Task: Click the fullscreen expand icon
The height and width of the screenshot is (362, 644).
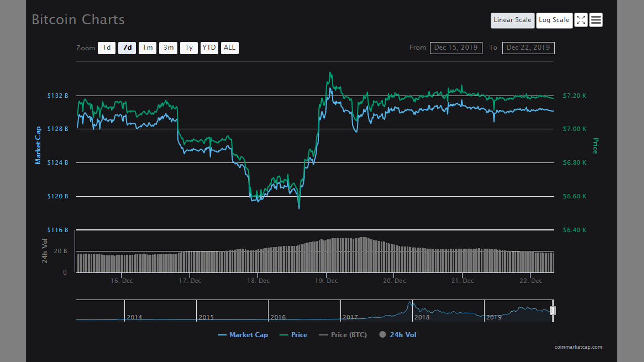Action: click(x=581, y=20)
